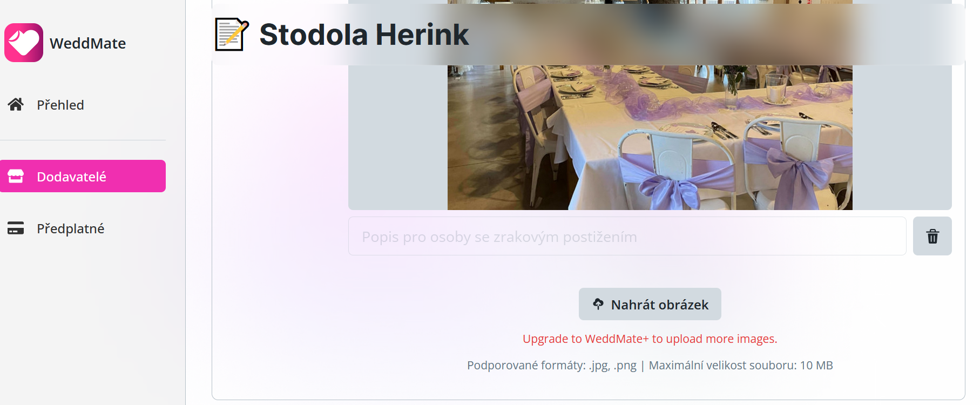The width and height of the screenshot is (980, 405).
Task: Click the Nahrát obrázek button label
Action: (660, 305)
